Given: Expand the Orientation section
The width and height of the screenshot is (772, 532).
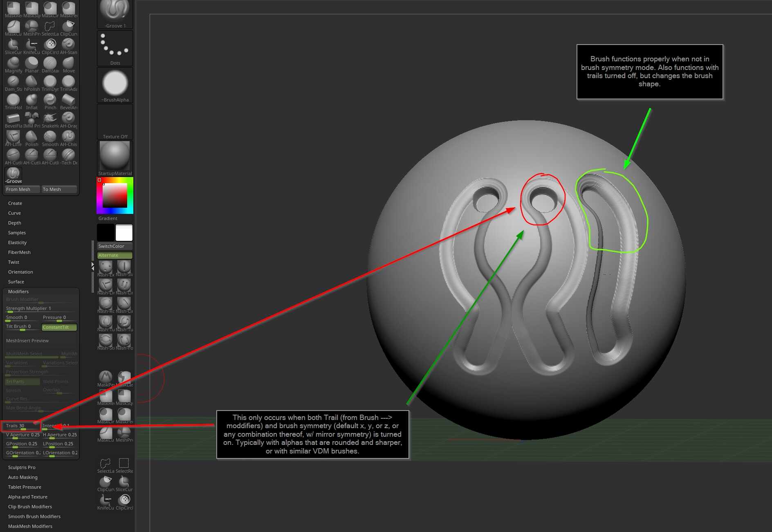Looking at the screenshot, I should 20,272.
